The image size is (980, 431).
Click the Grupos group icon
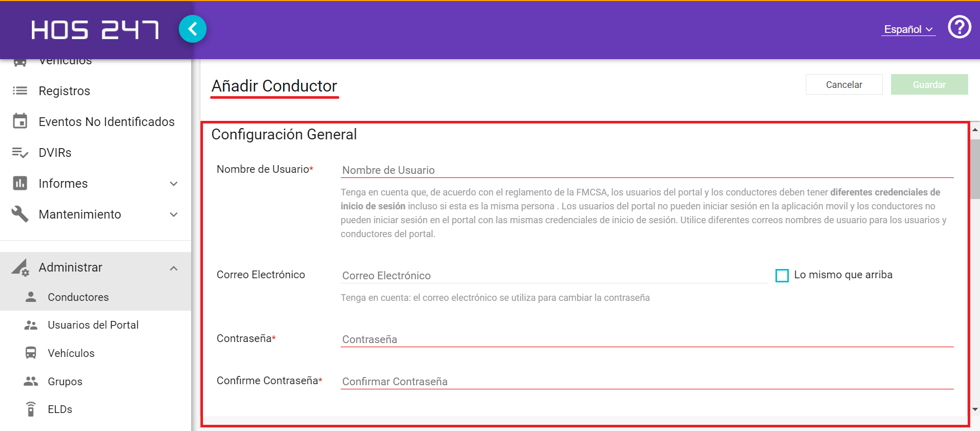[x=31, y=381]
